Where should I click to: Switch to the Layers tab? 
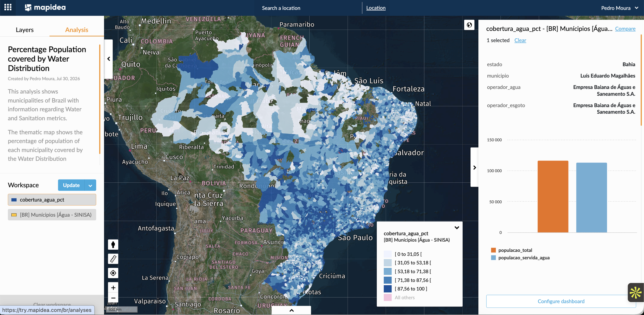coord(25,30)
